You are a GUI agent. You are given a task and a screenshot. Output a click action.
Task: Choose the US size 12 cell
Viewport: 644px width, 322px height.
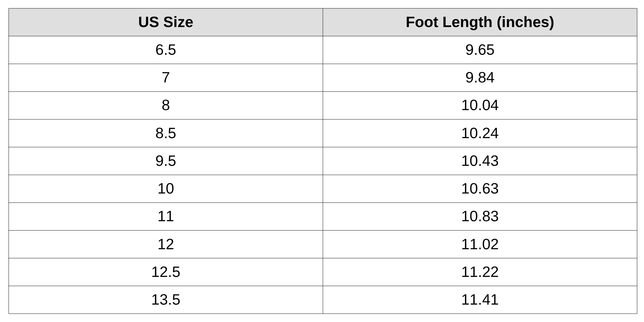(x=166, y=244)
